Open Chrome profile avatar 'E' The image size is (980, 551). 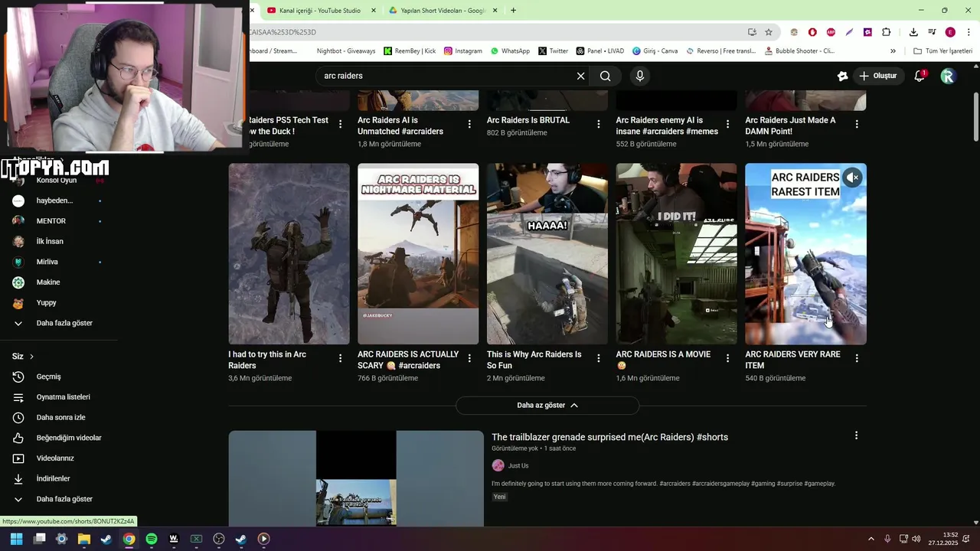(x=950, y=32)
